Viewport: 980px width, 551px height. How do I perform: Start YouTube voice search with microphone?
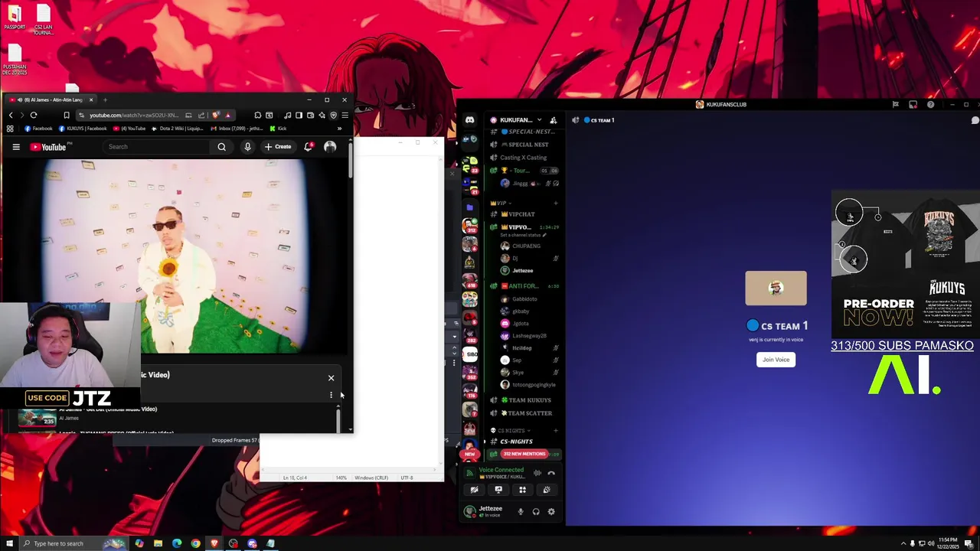(247, 147)
